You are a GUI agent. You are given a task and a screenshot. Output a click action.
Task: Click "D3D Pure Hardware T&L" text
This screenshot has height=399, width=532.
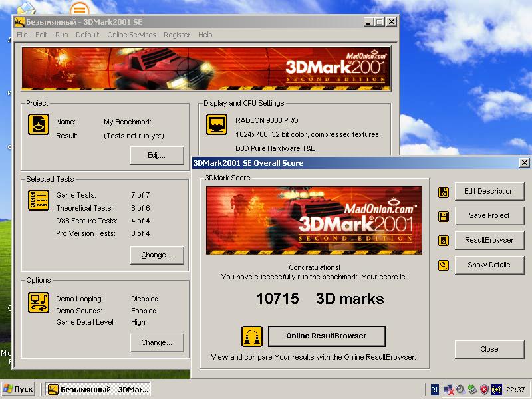275,148
